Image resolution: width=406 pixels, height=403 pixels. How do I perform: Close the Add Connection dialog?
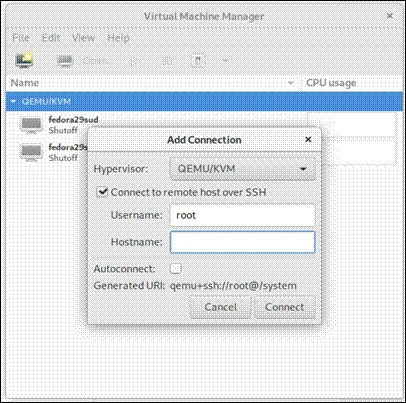point(308,139)
